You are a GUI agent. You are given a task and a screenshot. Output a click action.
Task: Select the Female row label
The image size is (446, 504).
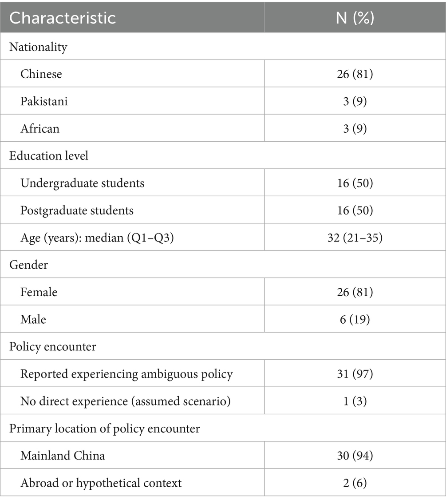click(x=39, y=292)
